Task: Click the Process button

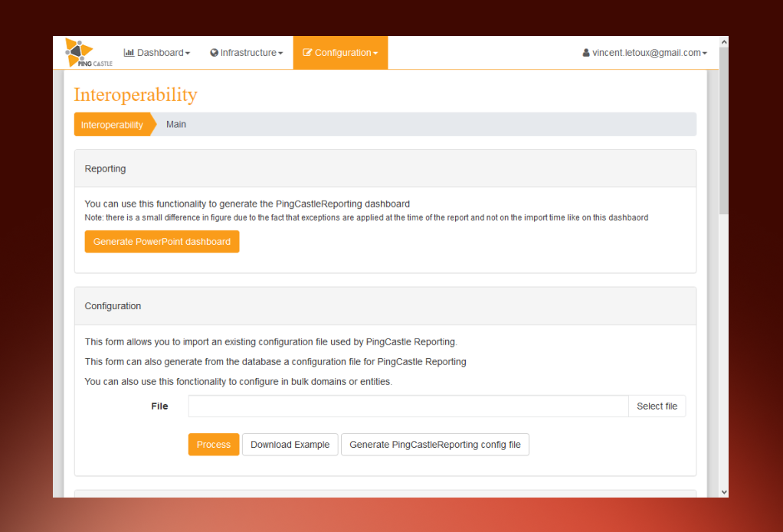Action: tap(214, 445)
